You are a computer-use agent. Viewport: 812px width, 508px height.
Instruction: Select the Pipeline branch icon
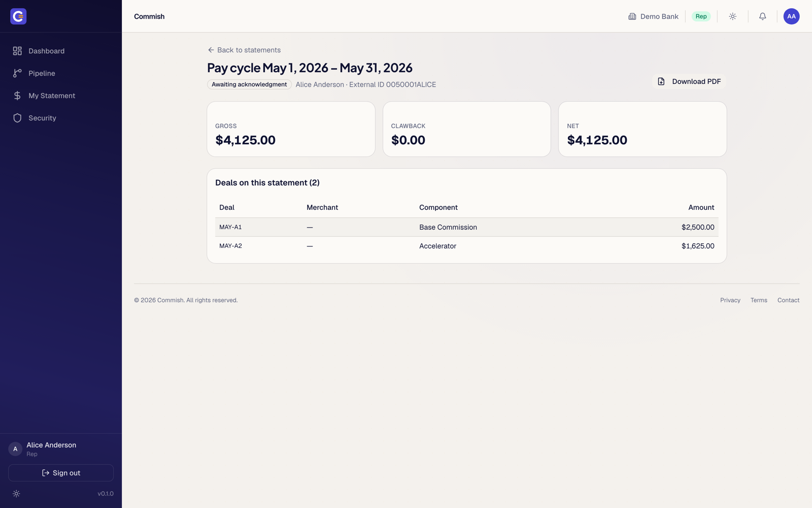[x=17, y=73]
